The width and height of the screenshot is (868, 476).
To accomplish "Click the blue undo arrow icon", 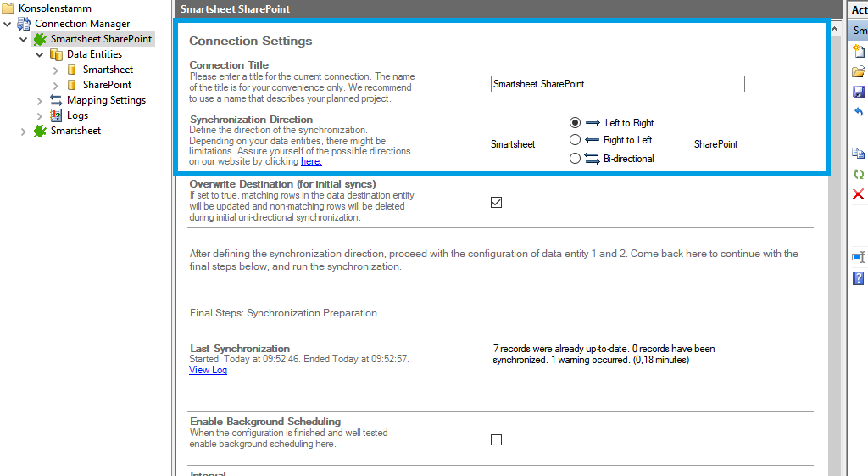I will point(859,112).
